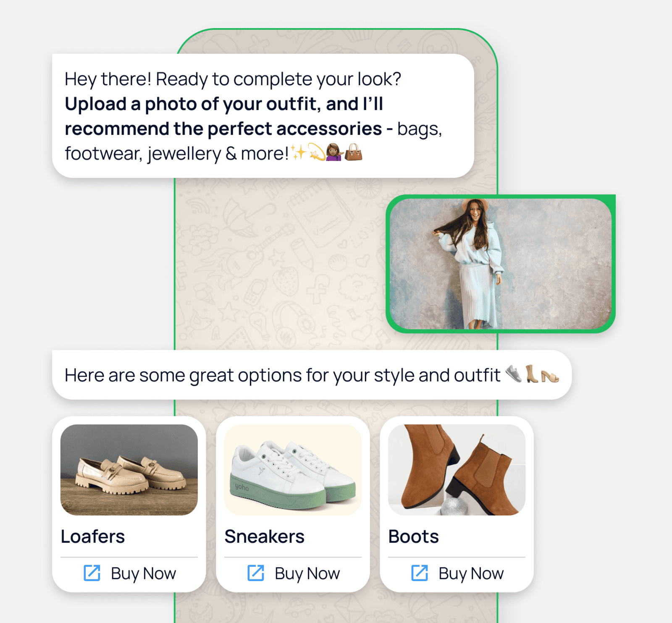This screenshot has height=623, width=672.
Task: Click the woman tipping hand emoji
Action: 334,152
